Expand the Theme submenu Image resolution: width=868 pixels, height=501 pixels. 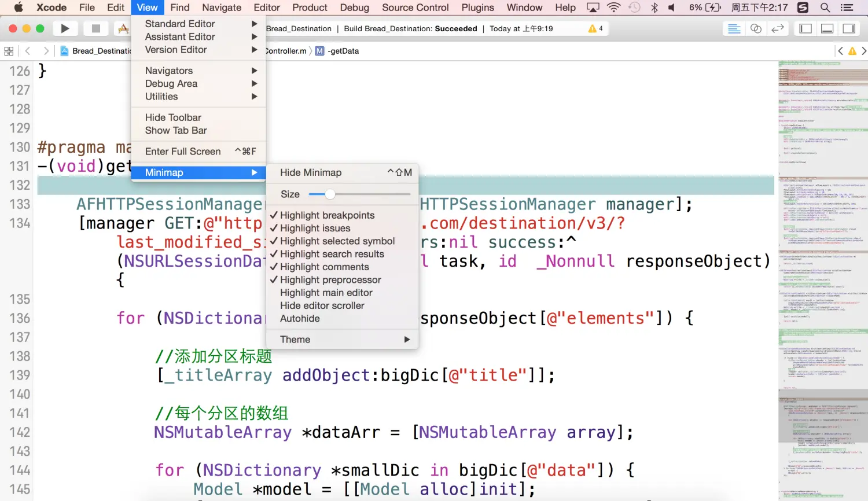click(x=342, y=340)
